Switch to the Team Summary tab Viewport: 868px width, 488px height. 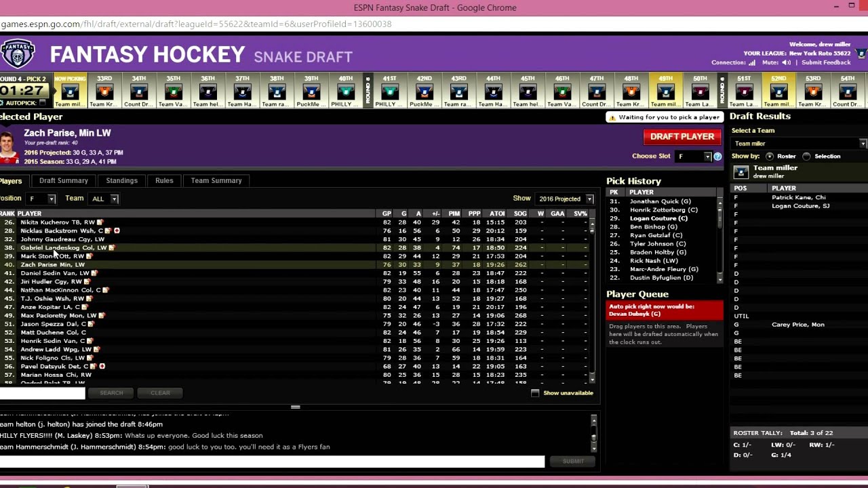[x=216, y=181]
